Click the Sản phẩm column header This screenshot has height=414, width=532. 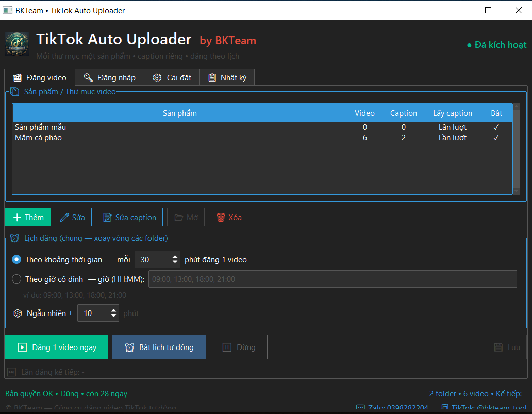[x=180, y=113]
